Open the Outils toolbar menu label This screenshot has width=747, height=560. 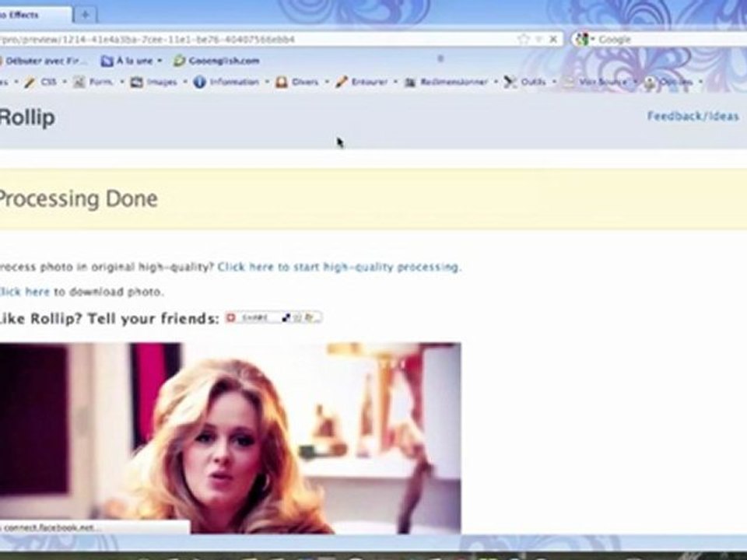[534, 82]
